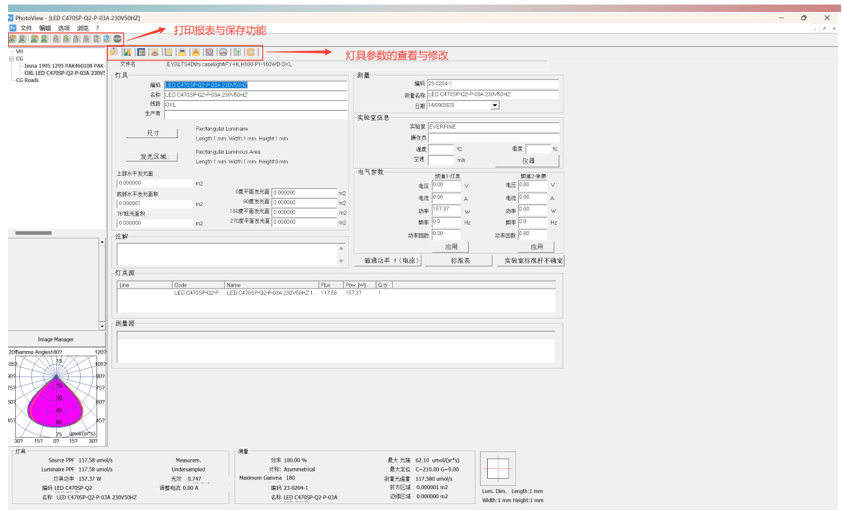Click the luminaire dimension crosshair preview
843x515 pixels.
(498, 469)
